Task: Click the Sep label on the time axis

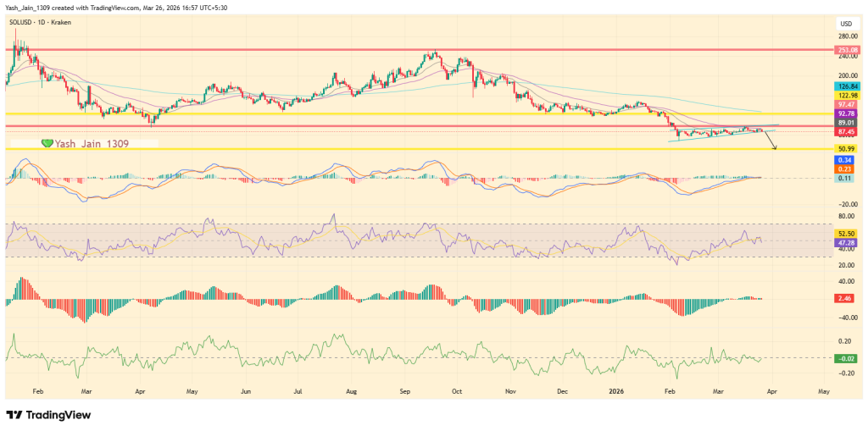Action: [x=405, y=392]
